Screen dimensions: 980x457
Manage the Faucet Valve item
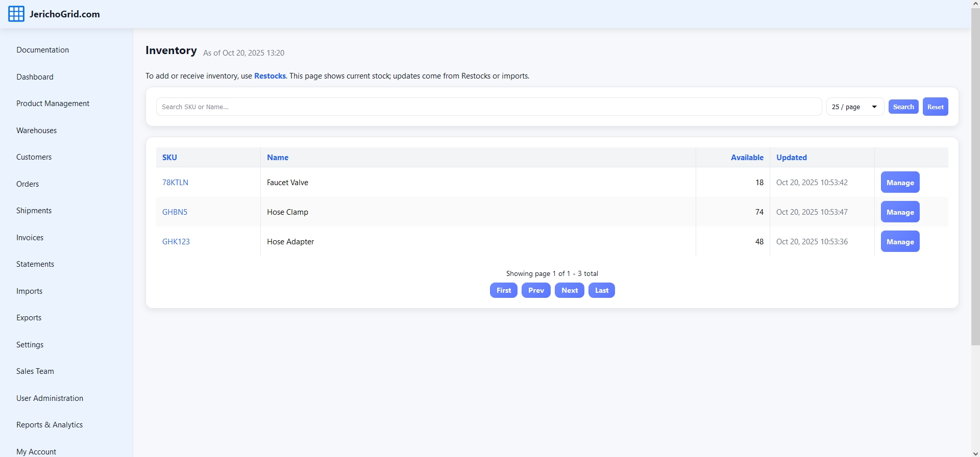(900, 183)
